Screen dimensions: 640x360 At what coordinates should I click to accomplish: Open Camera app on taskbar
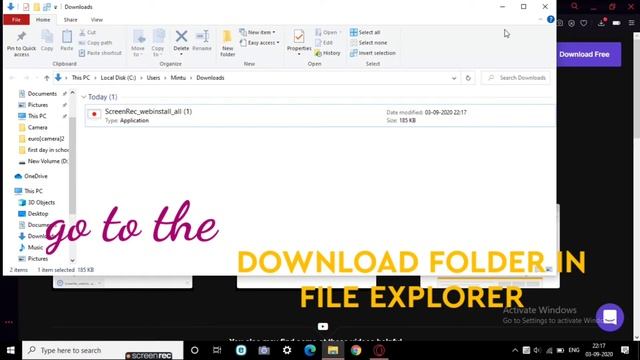pos(264,350)
